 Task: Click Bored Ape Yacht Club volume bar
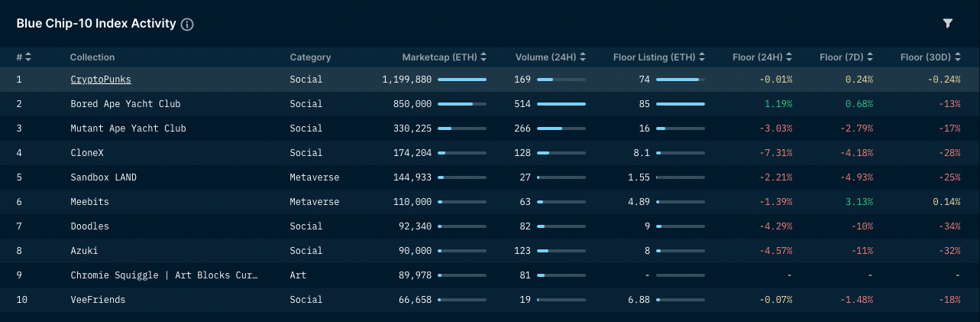561,104
